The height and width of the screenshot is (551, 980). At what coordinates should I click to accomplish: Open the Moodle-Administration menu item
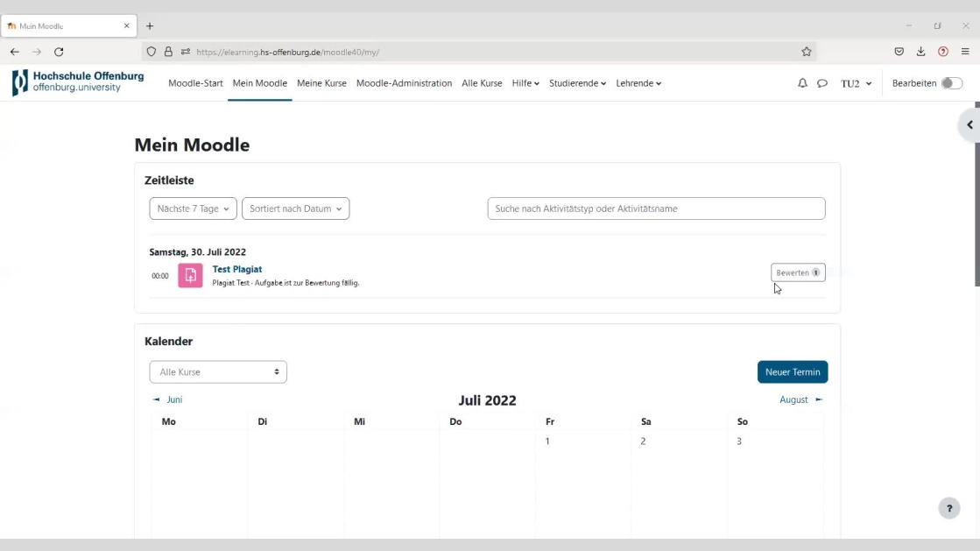click(404, 83)
